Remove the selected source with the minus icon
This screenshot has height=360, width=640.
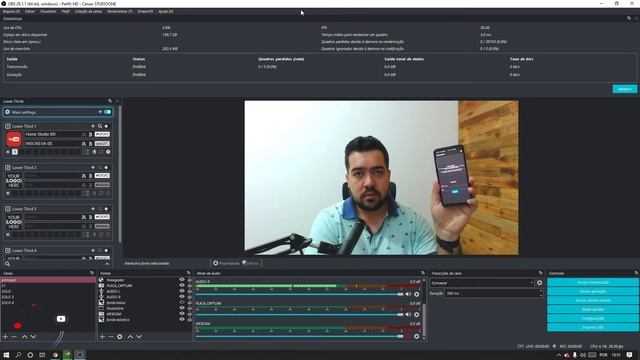(x=111, y=337)
